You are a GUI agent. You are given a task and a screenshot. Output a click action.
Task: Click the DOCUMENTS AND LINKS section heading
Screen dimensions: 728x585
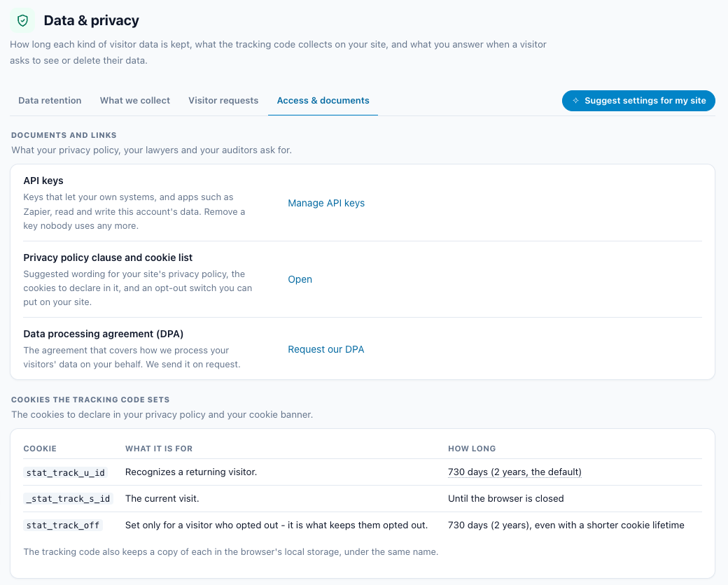click(64, 135)
